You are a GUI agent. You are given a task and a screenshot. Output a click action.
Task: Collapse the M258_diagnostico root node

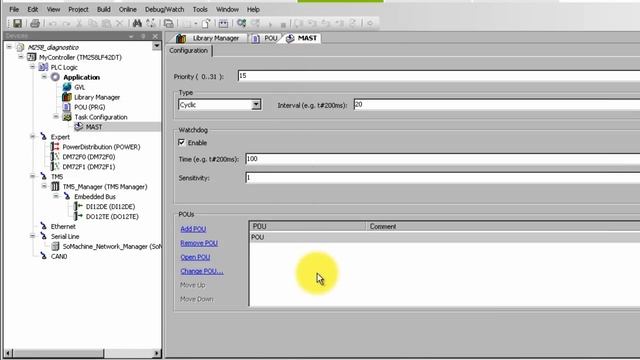point(9,47)
